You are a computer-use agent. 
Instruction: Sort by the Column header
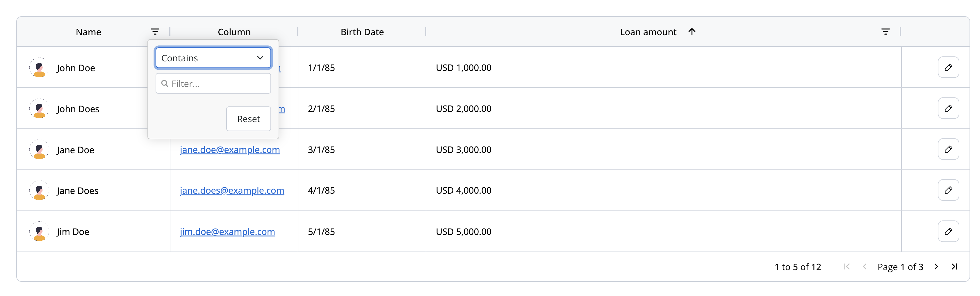[x=234, y=32]
